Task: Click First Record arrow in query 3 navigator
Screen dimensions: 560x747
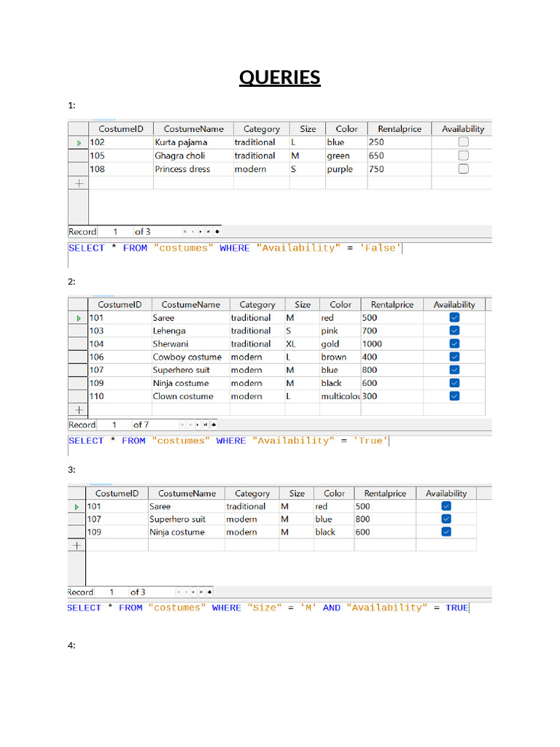Action: tap(178, 592)
